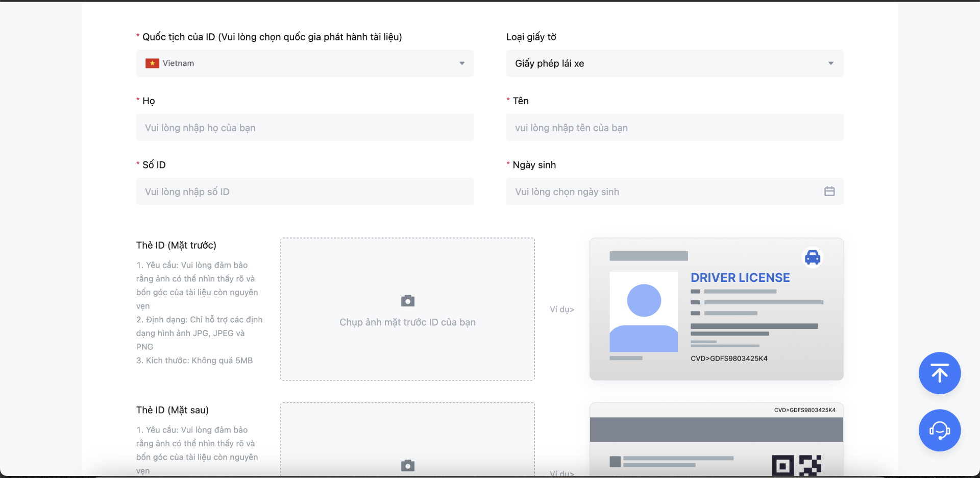Screen dimensions: 980x478
Task: Focus the Tên first name field
Action: (675, 128)
